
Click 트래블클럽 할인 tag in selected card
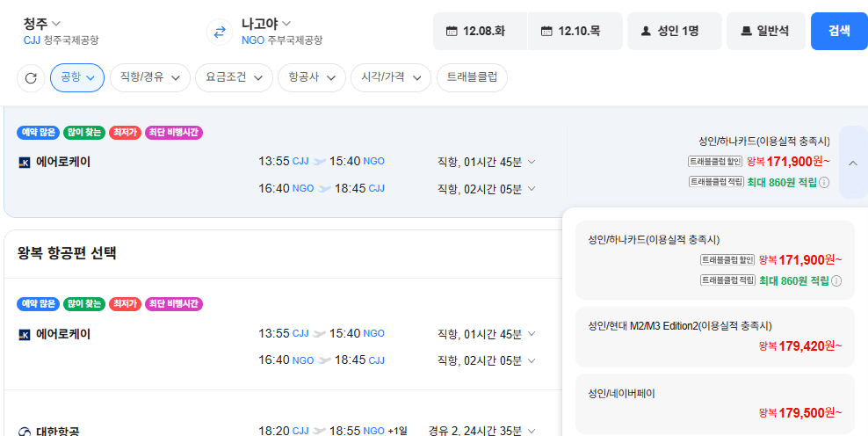716,162
